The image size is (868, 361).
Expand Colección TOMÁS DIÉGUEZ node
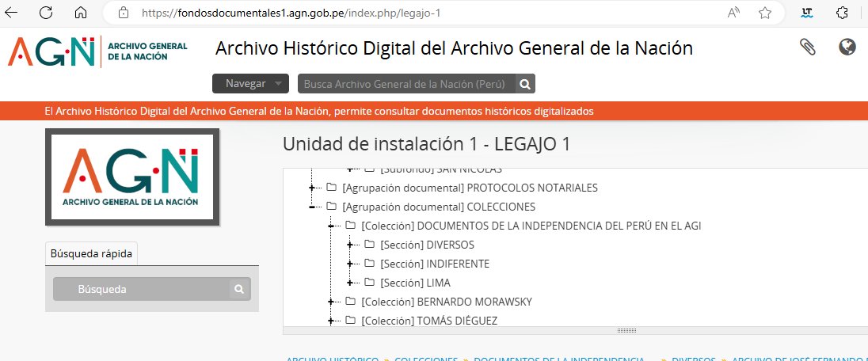[331, 321]
